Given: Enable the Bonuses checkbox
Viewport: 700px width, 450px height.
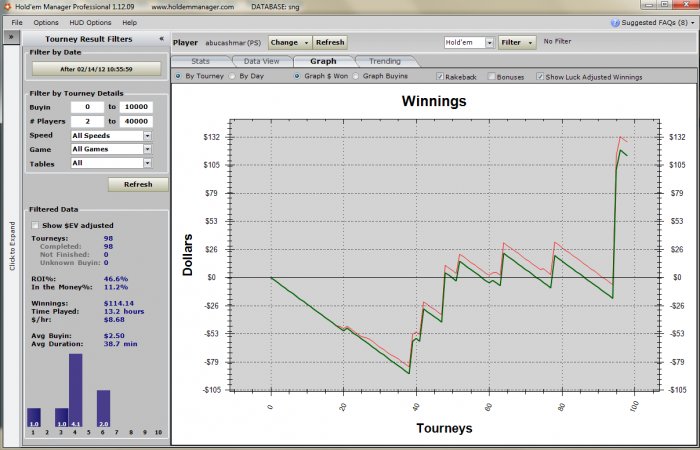Looking at the screenshot, I should (x=492, y=76).
